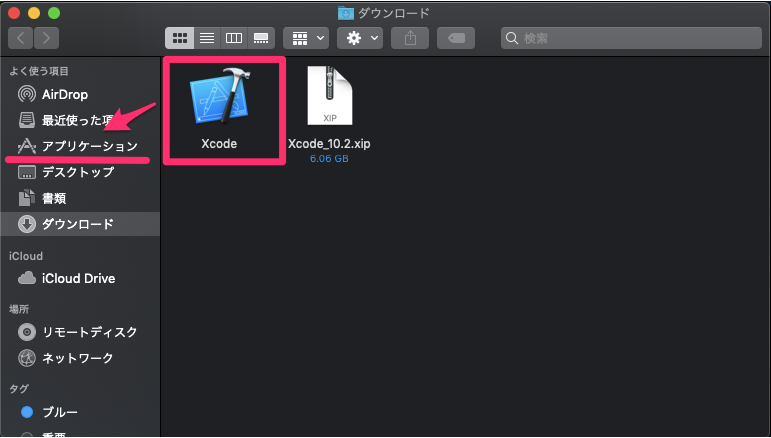Select the Xcode_10.2.xip archive icon
The image size is (771, 438).
pyautogui.click(x=329, y=95)
